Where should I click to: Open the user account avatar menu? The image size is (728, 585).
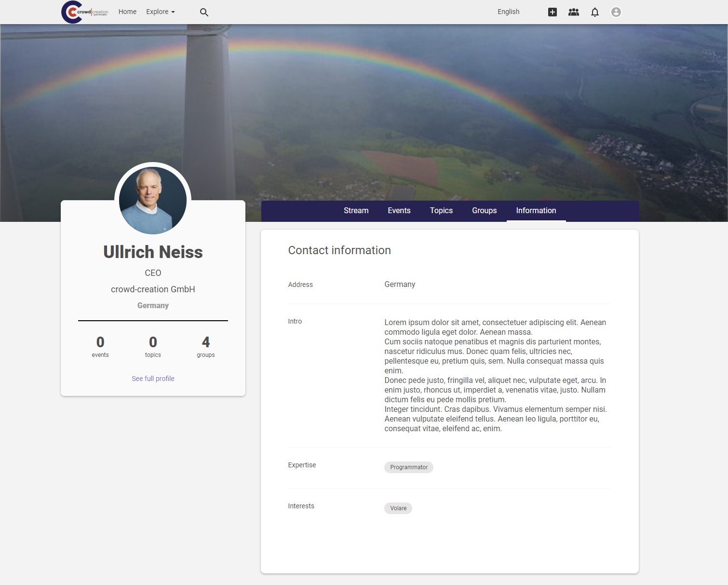(616, 12)
